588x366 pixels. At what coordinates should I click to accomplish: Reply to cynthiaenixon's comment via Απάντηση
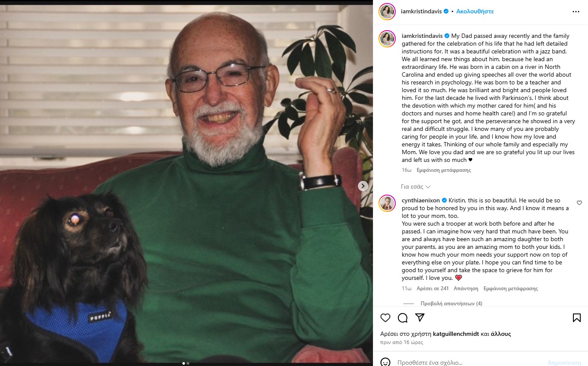click(466, 288)
